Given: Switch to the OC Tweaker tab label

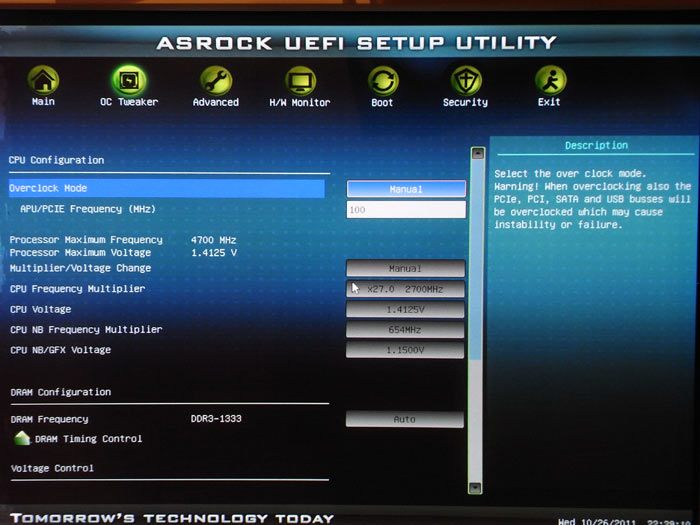Looking at the screenshot, I should pyautogui.click(x=129, y=102).
